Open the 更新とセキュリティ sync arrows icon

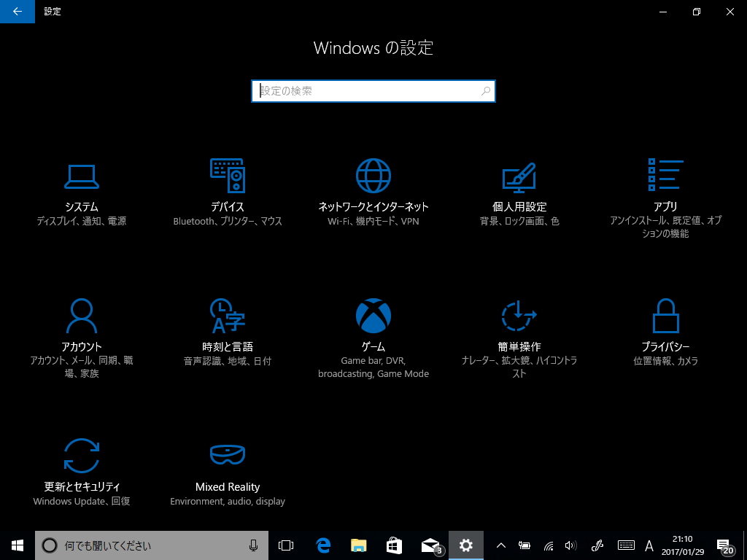[x=82, y=456]
